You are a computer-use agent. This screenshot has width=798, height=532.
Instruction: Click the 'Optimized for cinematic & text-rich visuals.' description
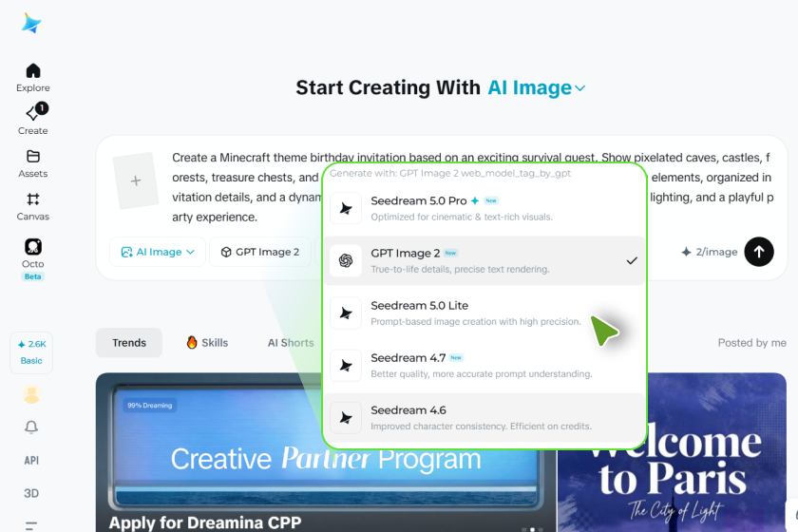coord(462,217)
